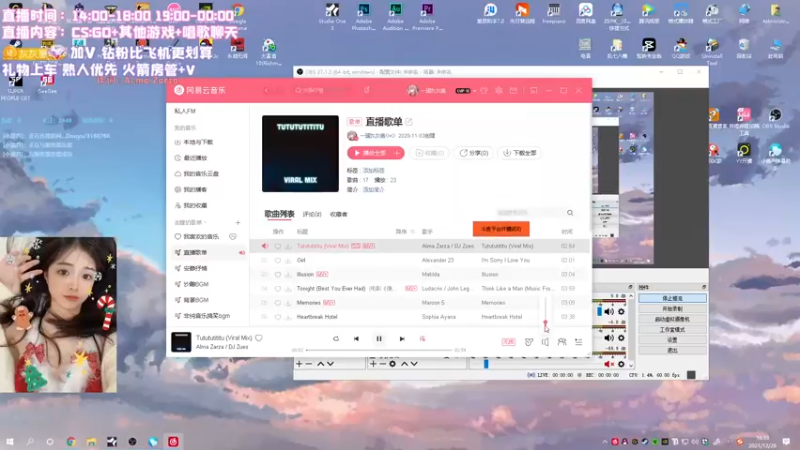
Task: Like the song Memories with heart icon
Action: [278, 303]
